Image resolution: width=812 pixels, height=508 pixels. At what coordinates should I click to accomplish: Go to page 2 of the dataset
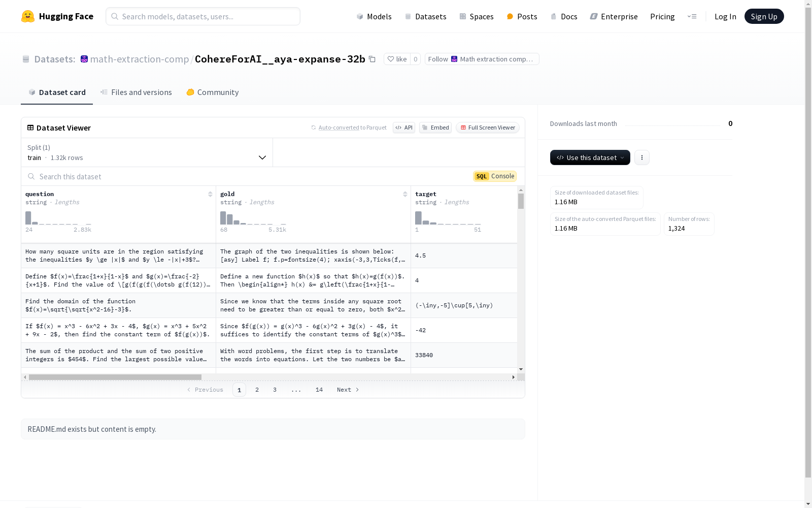click(257, 390)
